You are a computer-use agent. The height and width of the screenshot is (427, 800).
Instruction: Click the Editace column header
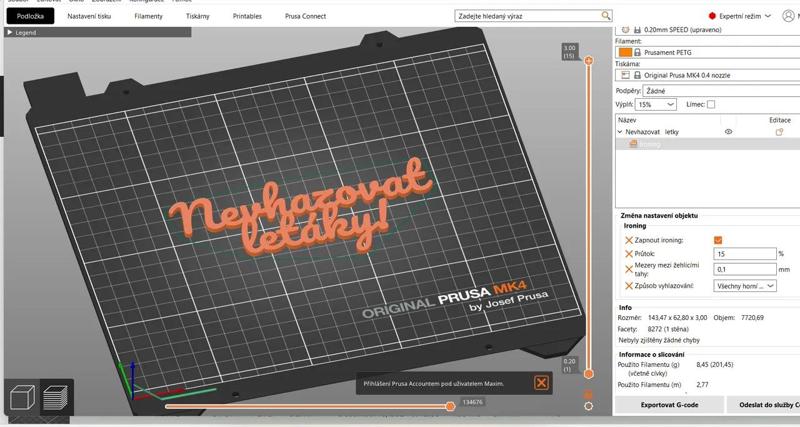tap(780, 120)
